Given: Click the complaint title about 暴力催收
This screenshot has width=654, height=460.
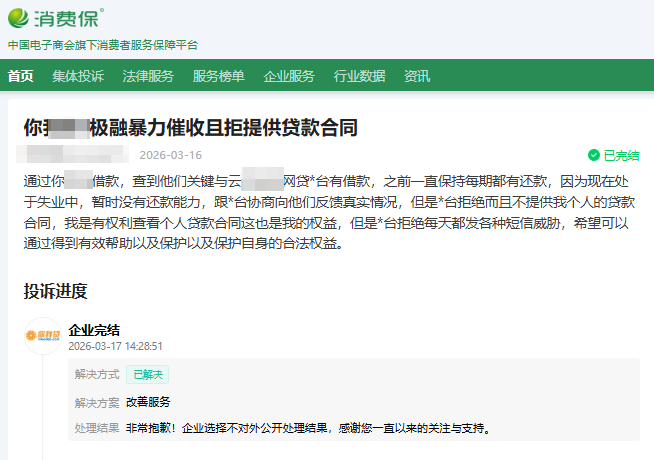Looking at the screenshot, I should 190,128.
